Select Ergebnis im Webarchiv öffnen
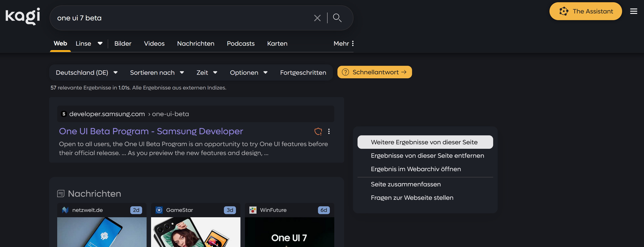 click(x=425, y=169)
